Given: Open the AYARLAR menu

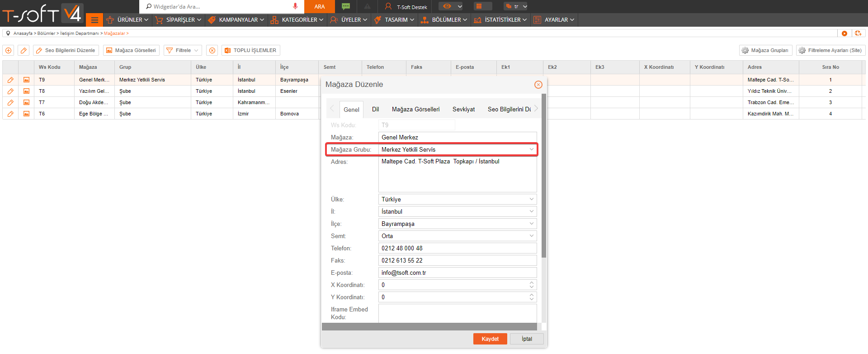Looking at the screenshot, I should [x=554, y=20].
